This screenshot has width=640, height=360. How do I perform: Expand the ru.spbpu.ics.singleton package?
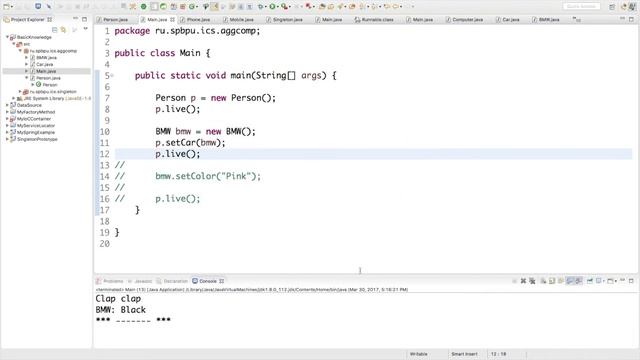[x=20, y=91]
